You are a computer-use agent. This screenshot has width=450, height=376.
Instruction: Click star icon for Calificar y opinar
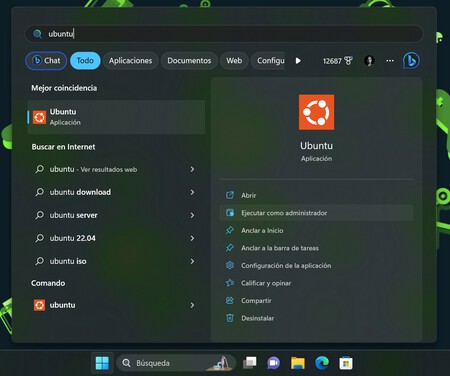point(230,283)
